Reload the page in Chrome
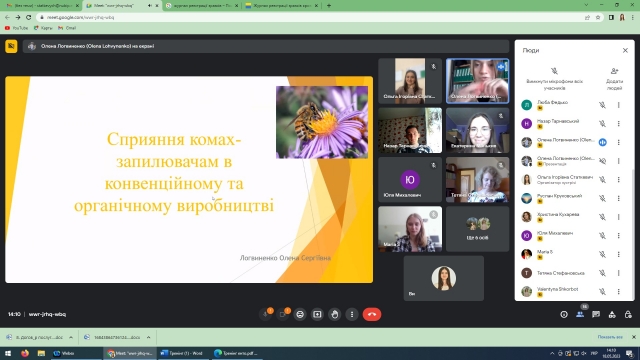Screen dimensions: 640x360 point(29,18)
